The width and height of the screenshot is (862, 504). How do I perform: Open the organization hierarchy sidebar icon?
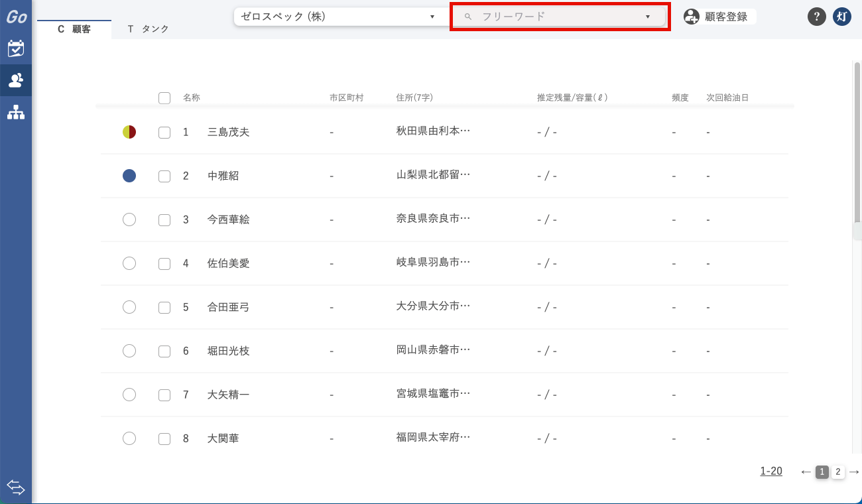(x=16, y=112)
